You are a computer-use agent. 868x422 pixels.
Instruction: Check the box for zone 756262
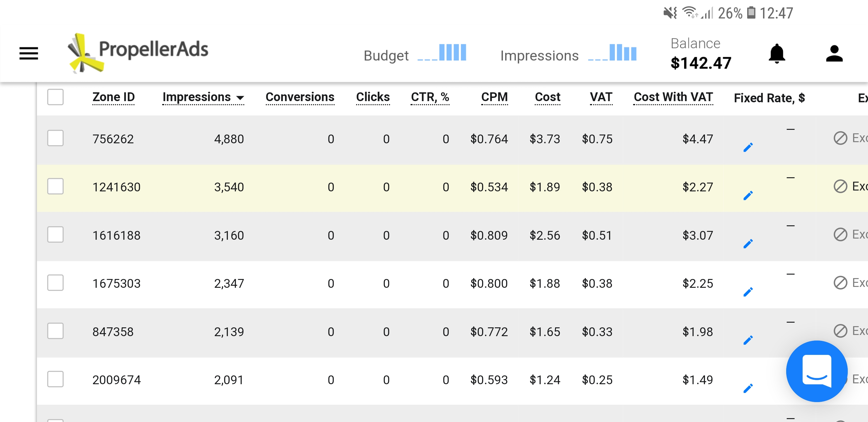point(55,138)
